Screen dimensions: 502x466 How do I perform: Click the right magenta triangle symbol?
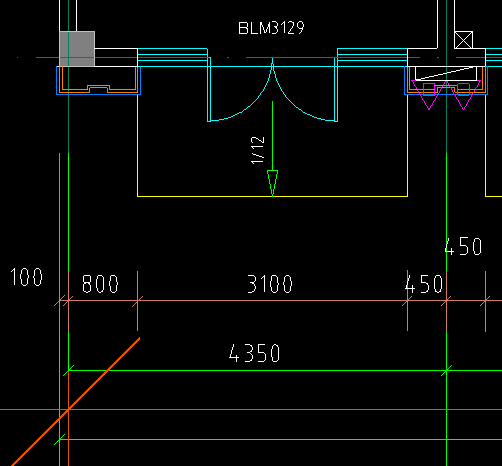(x=463, y=95)
